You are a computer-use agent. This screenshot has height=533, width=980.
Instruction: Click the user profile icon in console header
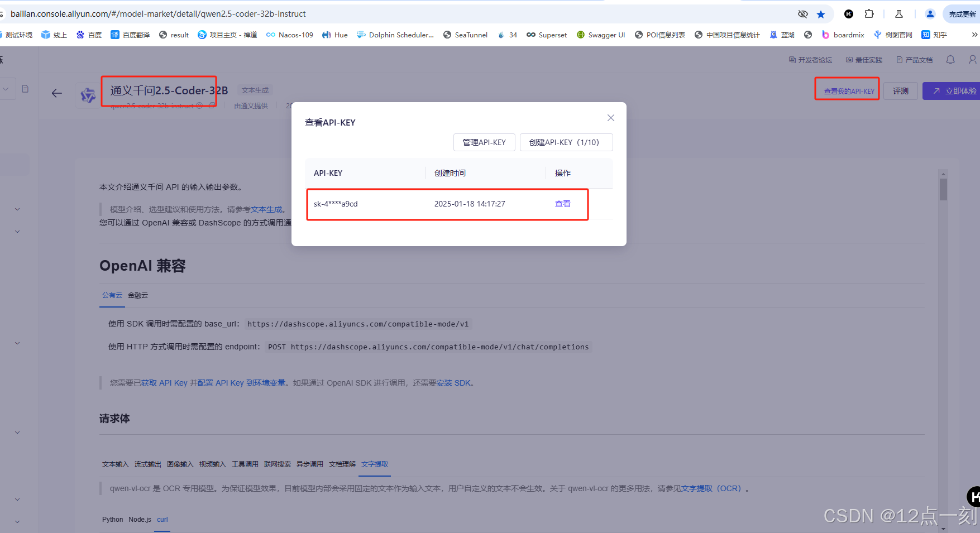click(x=973, y=60)
